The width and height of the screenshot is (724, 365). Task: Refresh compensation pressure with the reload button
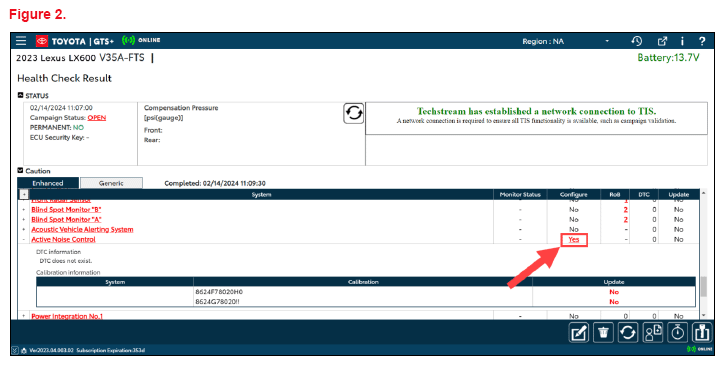[353, 113]
